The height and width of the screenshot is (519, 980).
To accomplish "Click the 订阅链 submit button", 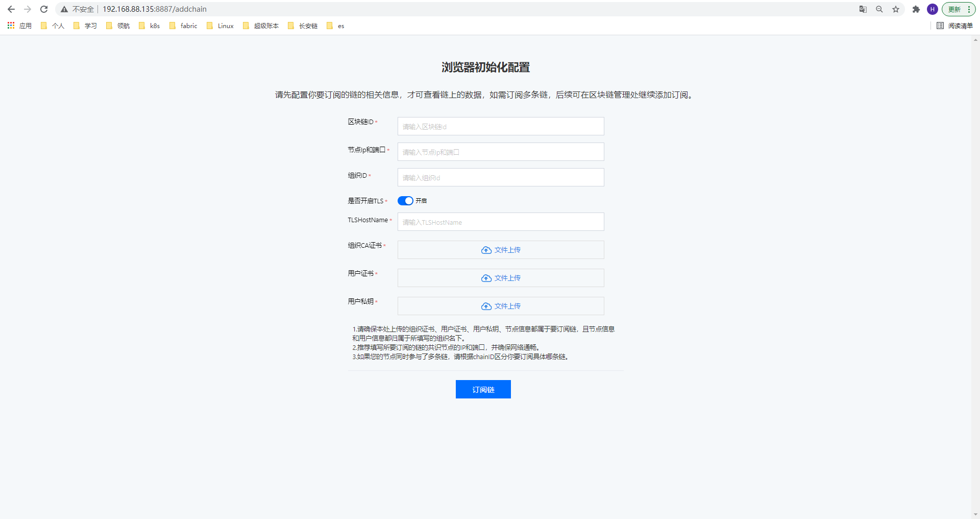I will tap(483, 389).
